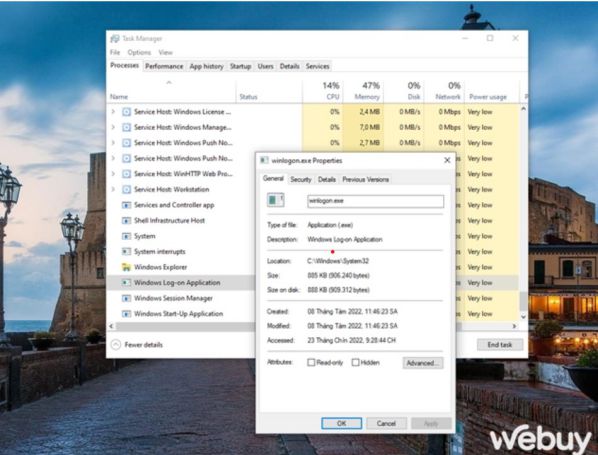Open the Security tab in Properties
This screenshot has width=598, height=455.
click(301, 179)
